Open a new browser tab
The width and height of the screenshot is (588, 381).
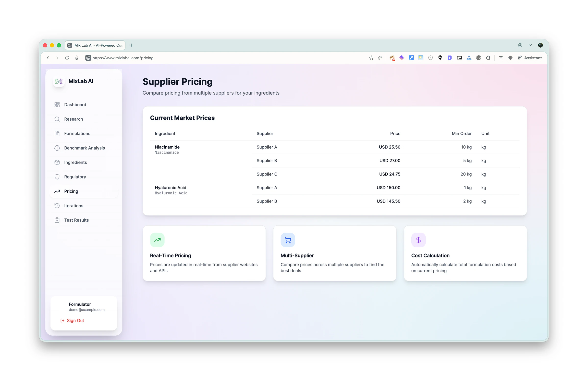tap(131, 45)
